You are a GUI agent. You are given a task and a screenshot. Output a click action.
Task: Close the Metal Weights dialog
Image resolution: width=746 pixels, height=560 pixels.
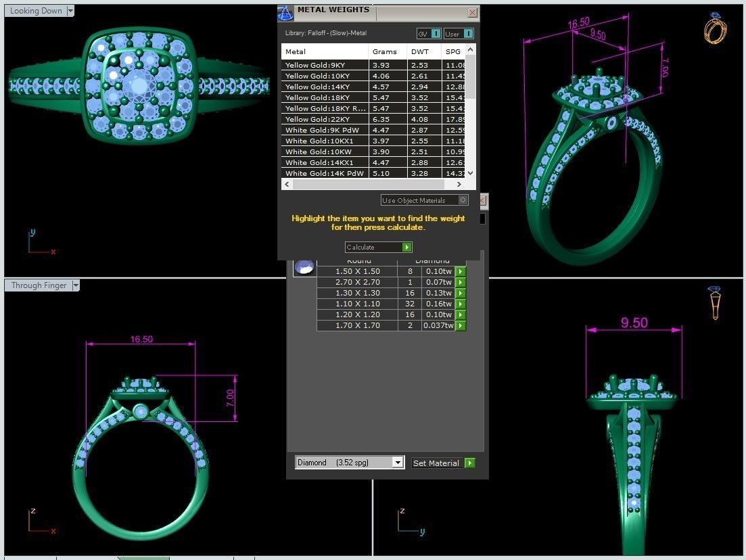(x=473, y=13)
